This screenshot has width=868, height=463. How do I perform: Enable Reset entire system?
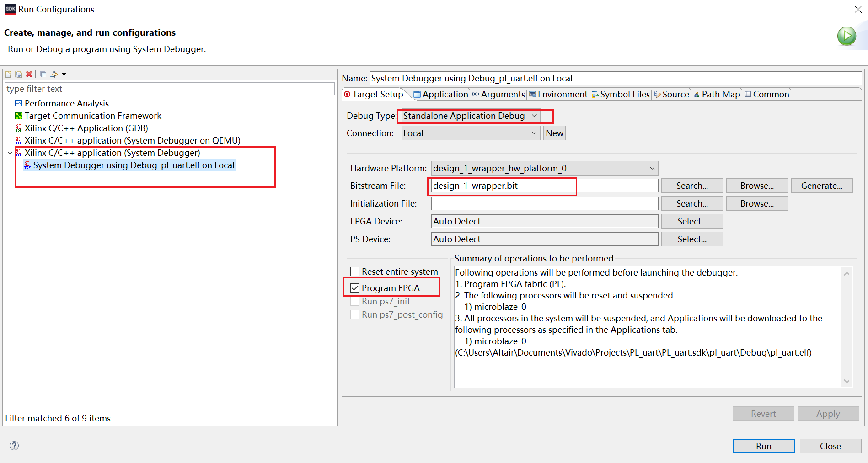(x=355, y=271)
